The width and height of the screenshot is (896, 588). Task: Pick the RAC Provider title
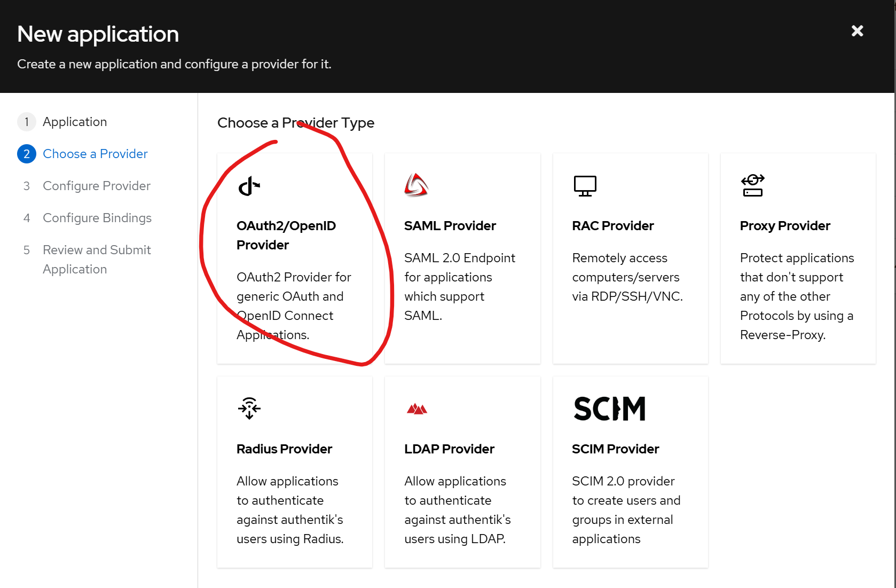pos(612,226)
